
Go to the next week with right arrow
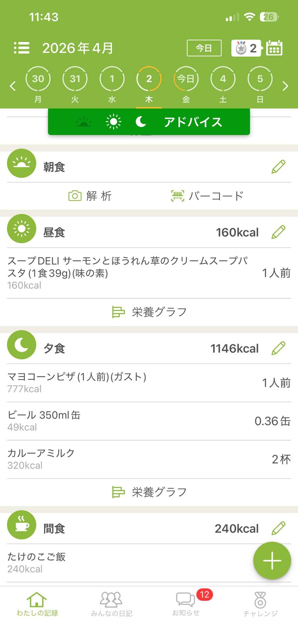pyautogui.click(x=285, y=86)
